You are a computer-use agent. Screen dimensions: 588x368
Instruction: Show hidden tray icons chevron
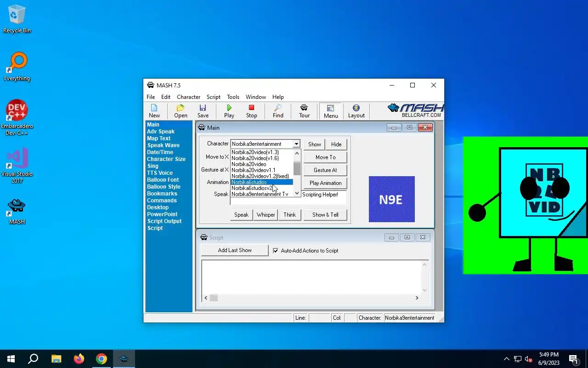pos(507,359)
